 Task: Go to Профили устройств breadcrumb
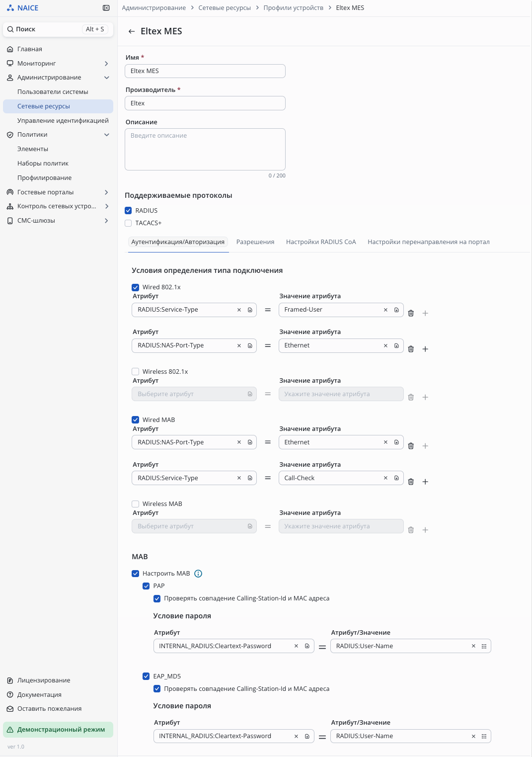tap(293, 8)
